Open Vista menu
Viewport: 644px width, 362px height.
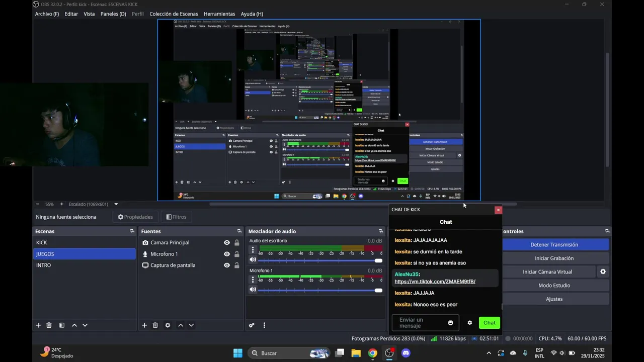coord(89,14)
